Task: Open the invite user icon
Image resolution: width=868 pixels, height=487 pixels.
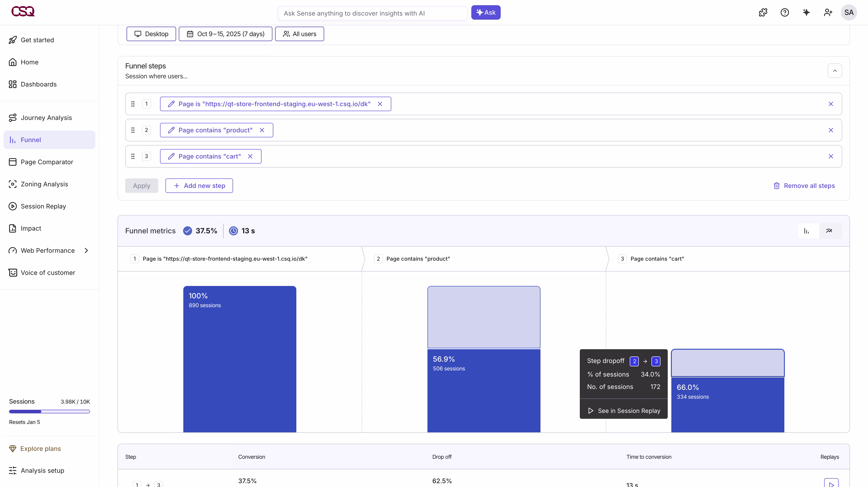Action: coord(828,12)
